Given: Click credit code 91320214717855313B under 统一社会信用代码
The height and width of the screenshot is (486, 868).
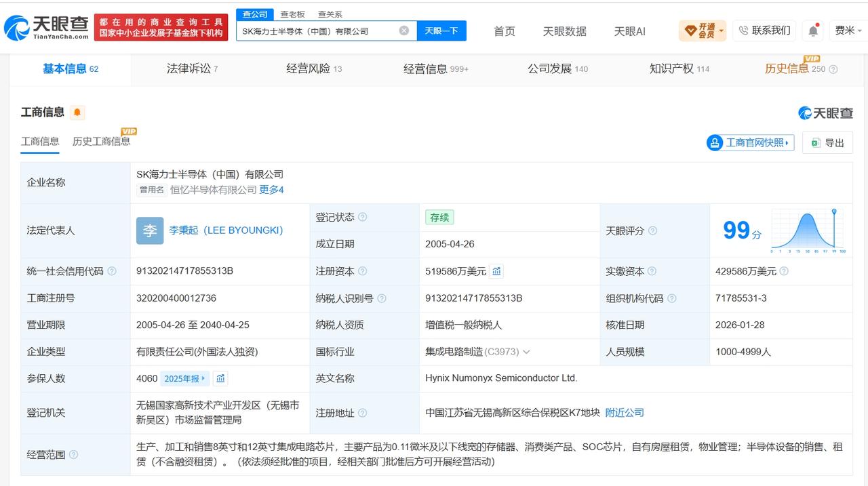Looking at the screenshot, I should tap(184, 271).
